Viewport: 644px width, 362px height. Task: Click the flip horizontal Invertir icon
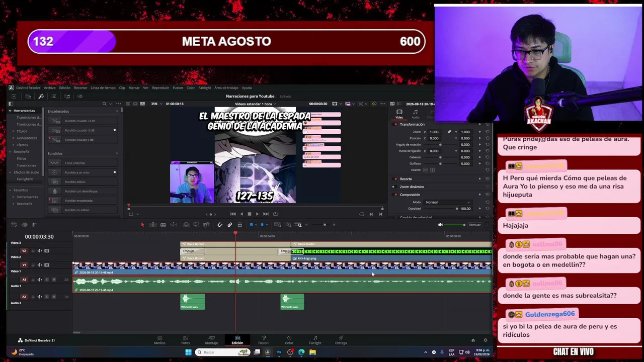pyautogui.click(x=426, y=170)
